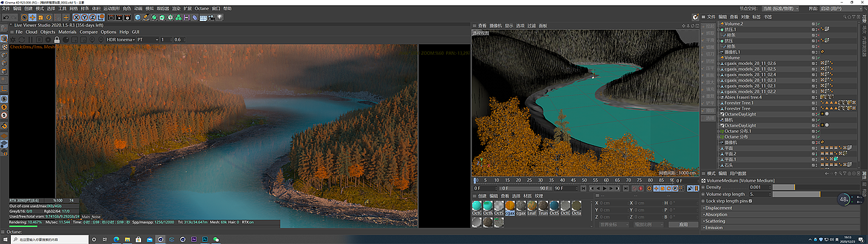
Task: Open Live Viewer Cloud menu
Action: coord(31,32)
